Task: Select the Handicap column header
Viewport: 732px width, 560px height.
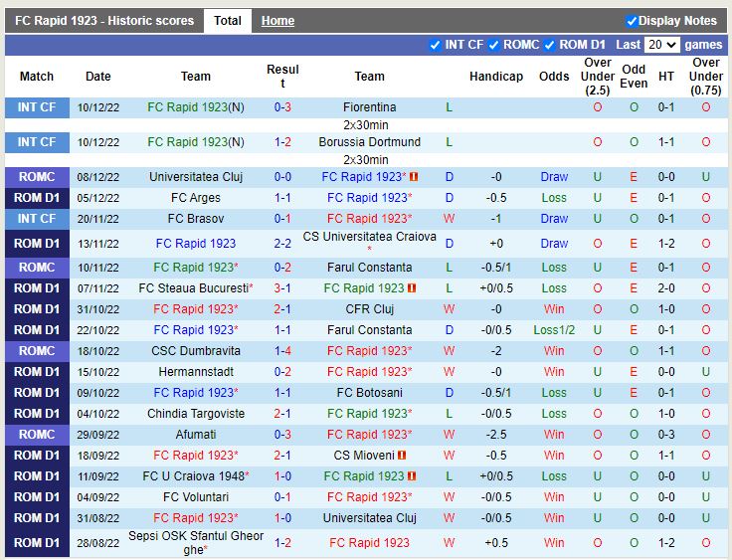Action: pyautogui.click(x=495, y=77)
